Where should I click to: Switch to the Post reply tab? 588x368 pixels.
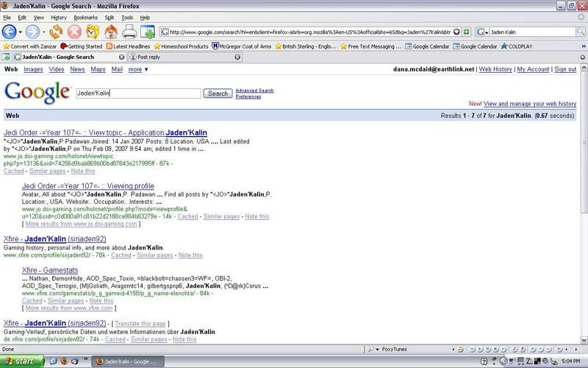[185, 57]
